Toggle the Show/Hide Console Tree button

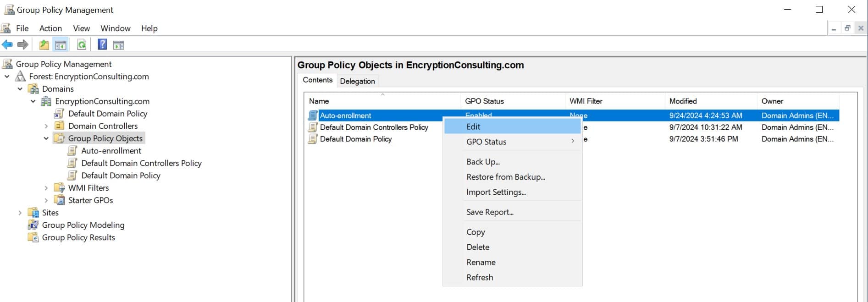(61, 45)
